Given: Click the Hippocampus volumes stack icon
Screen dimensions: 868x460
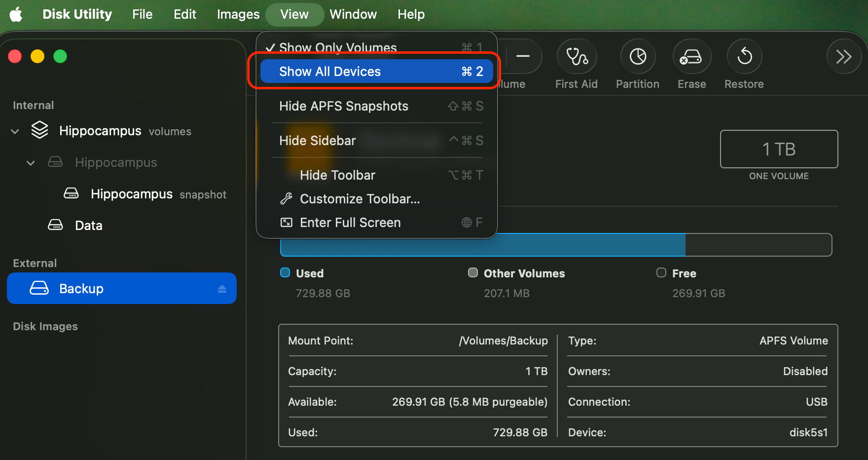Looking at the screenshot, I should [39, 130].
